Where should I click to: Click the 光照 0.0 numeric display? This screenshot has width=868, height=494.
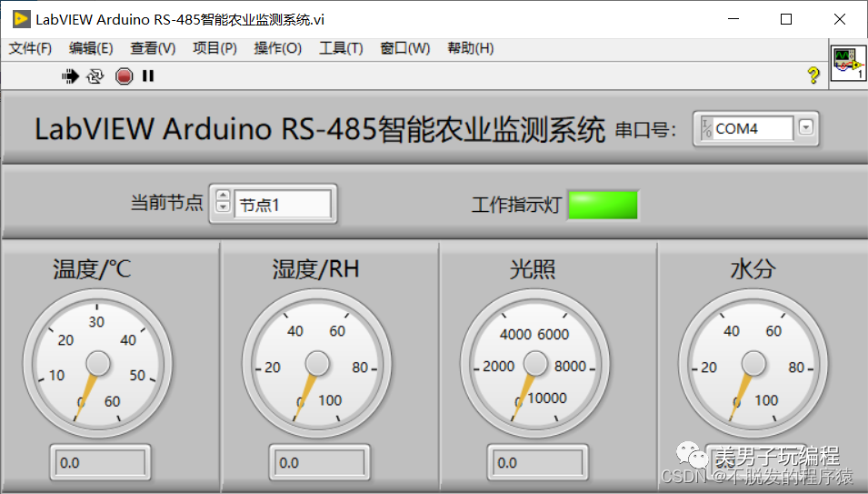(x=537, y=462)
